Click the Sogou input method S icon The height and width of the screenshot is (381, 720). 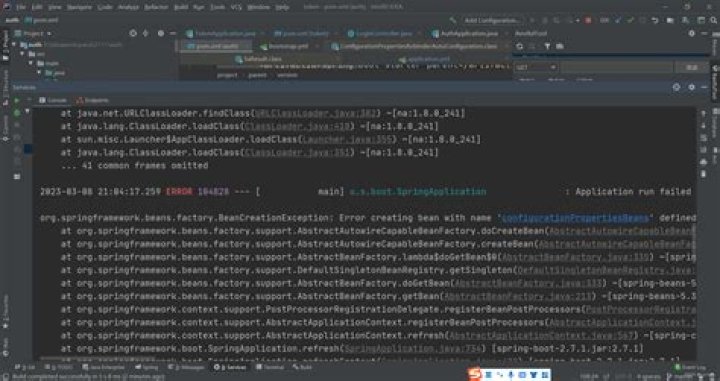click(475, 375)
